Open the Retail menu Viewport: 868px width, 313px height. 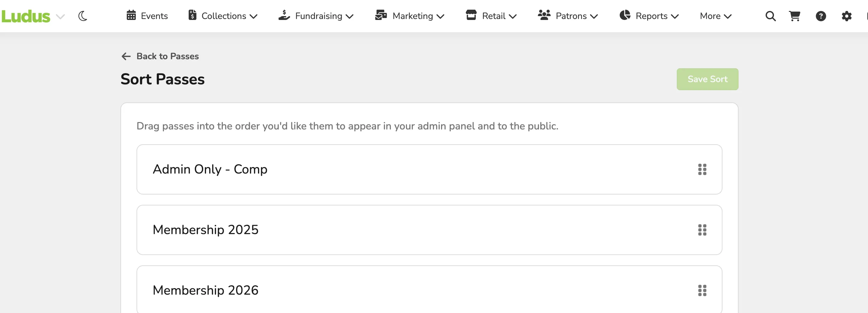point(491,15)
